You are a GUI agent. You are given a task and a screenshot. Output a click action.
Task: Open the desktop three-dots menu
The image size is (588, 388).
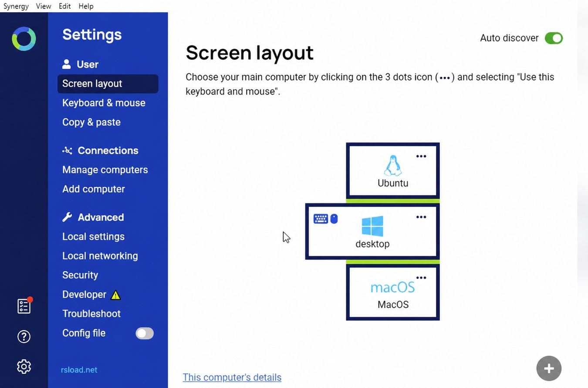click(x=421, y=217)
